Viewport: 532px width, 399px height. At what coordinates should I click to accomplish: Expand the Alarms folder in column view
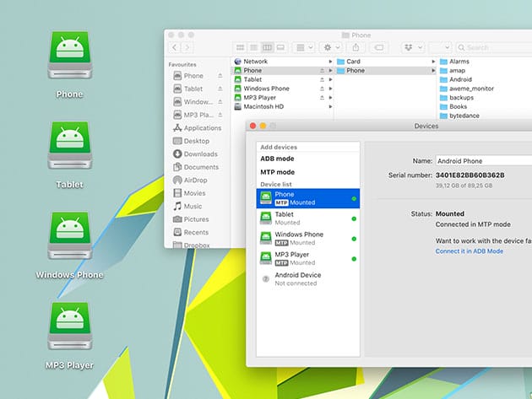click(459, 62)
